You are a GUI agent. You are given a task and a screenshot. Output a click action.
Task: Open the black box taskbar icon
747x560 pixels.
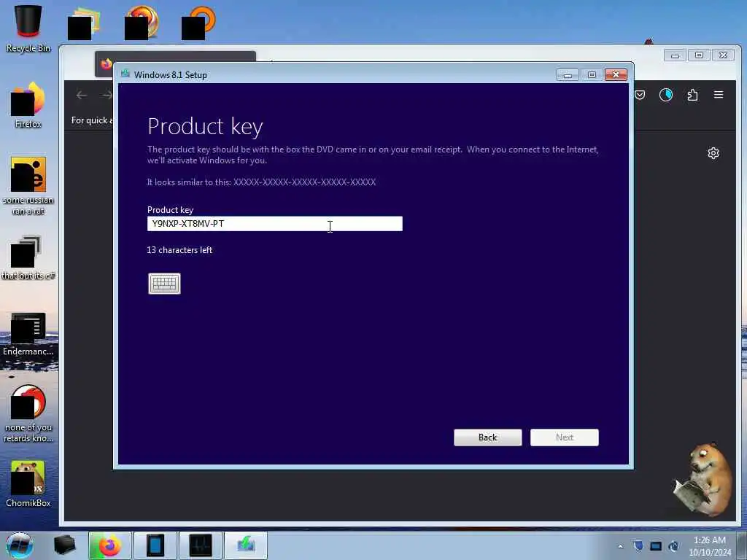tap(65, 545)
